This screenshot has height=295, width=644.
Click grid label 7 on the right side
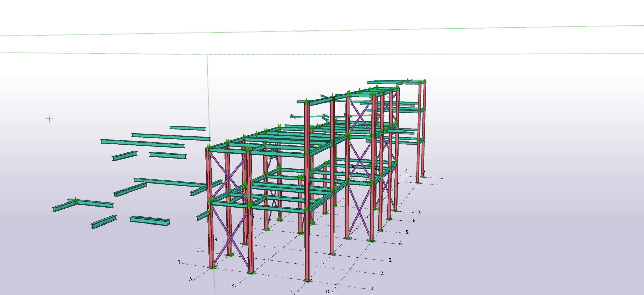pos(419,212)
